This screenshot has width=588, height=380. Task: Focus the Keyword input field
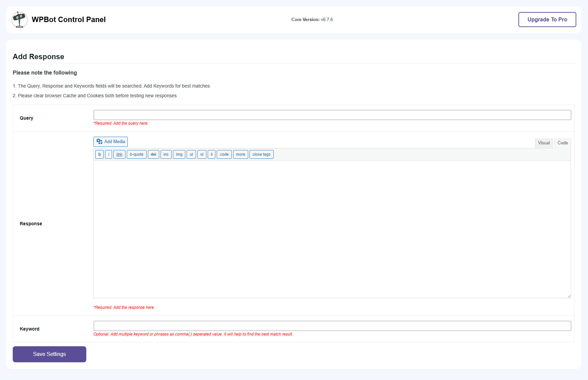coord(332,326)
